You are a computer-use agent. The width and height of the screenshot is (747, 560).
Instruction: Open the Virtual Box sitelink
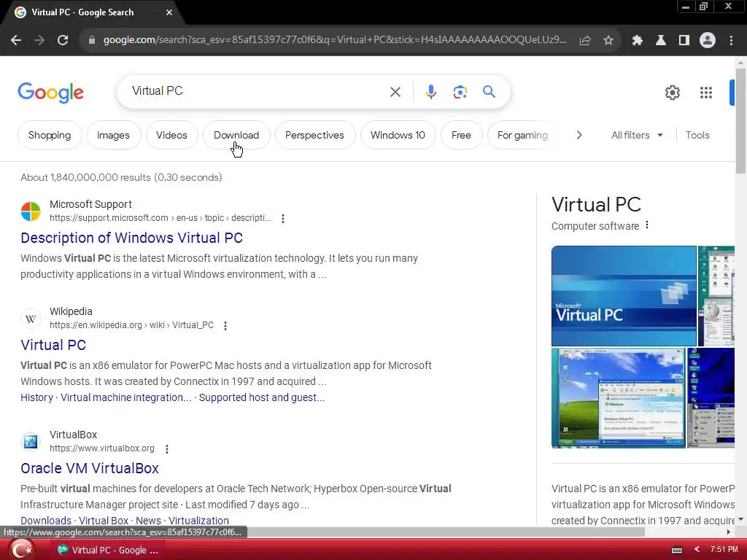click(104, 521)
